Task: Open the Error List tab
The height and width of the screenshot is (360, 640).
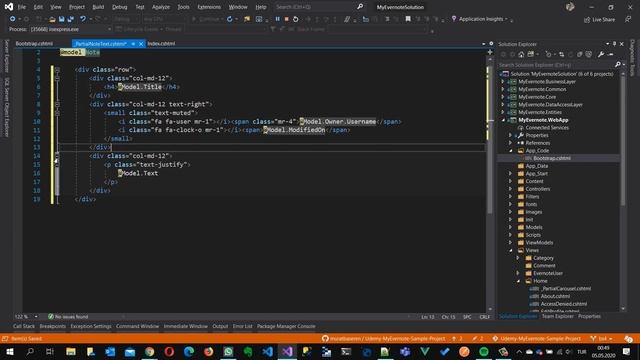Action: click(242, 326)
